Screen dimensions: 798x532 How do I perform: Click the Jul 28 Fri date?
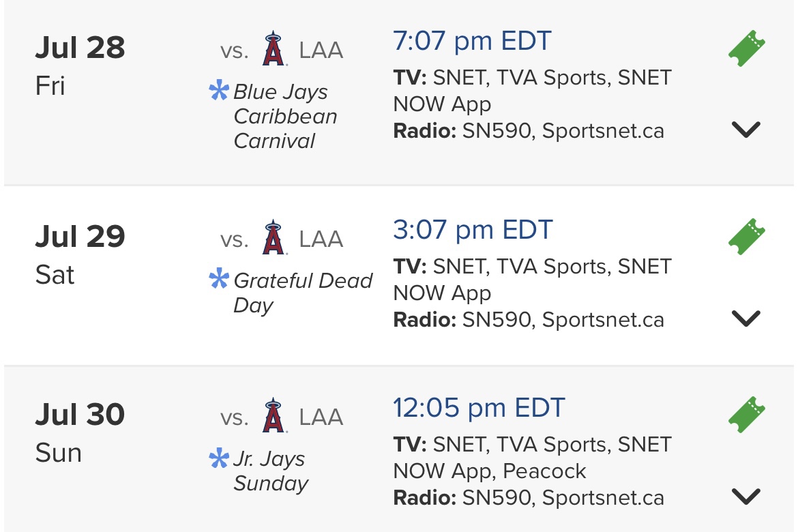coord(80,65)
